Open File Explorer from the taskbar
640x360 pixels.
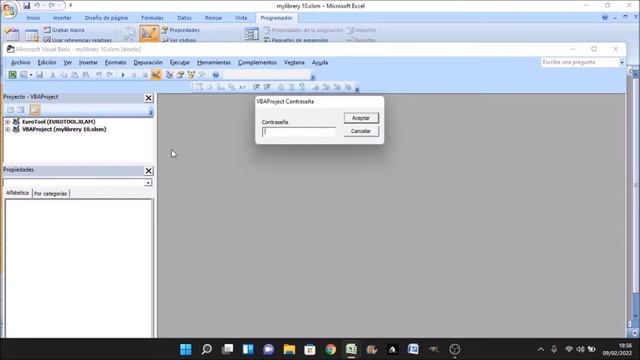(289, 349)
